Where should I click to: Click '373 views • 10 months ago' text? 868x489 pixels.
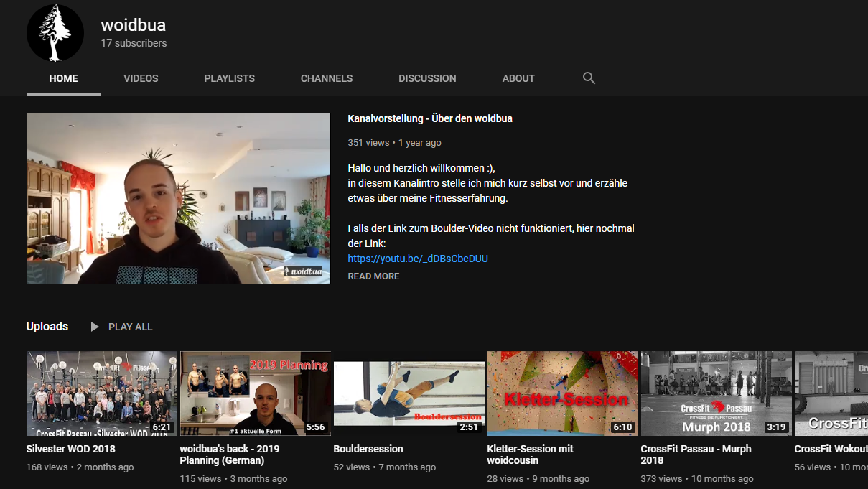coord(698,479)
